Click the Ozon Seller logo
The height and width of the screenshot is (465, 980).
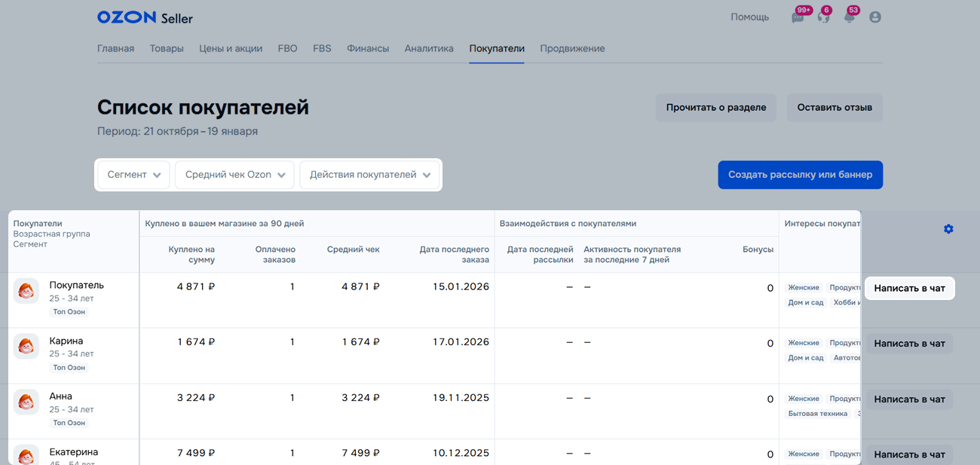coord(145,17)
